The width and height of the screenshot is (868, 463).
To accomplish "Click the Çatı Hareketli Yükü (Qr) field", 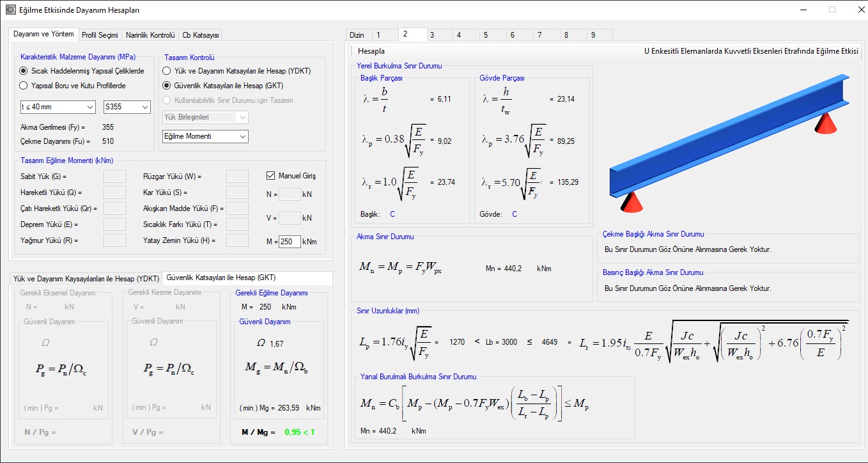I will 114,208.
